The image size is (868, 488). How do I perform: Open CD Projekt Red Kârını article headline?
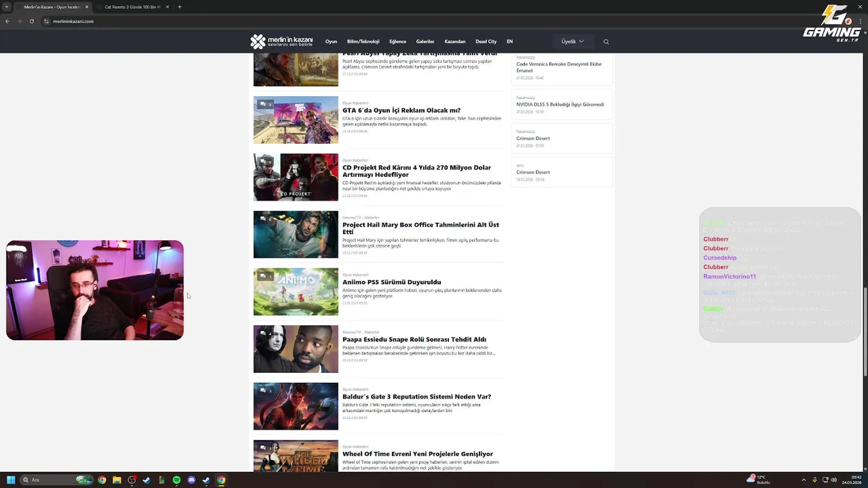pos(416,171)
